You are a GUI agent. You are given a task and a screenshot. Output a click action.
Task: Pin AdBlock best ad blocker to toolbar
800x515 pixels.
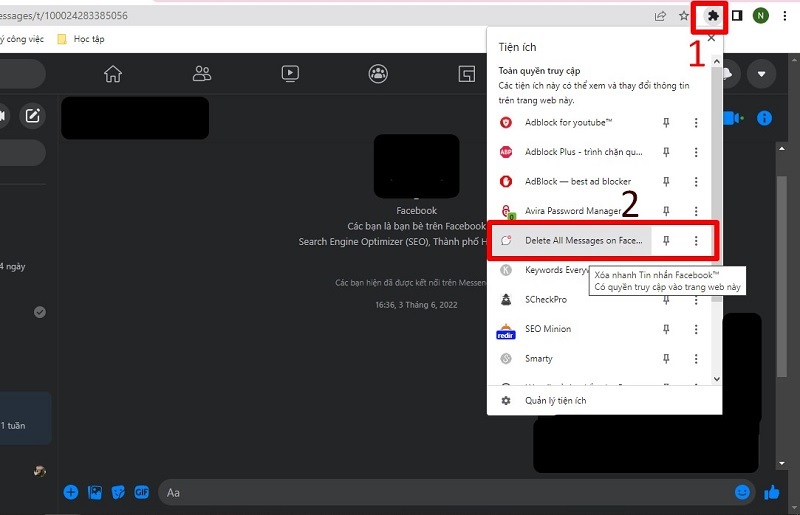click(x=666, y=182)
